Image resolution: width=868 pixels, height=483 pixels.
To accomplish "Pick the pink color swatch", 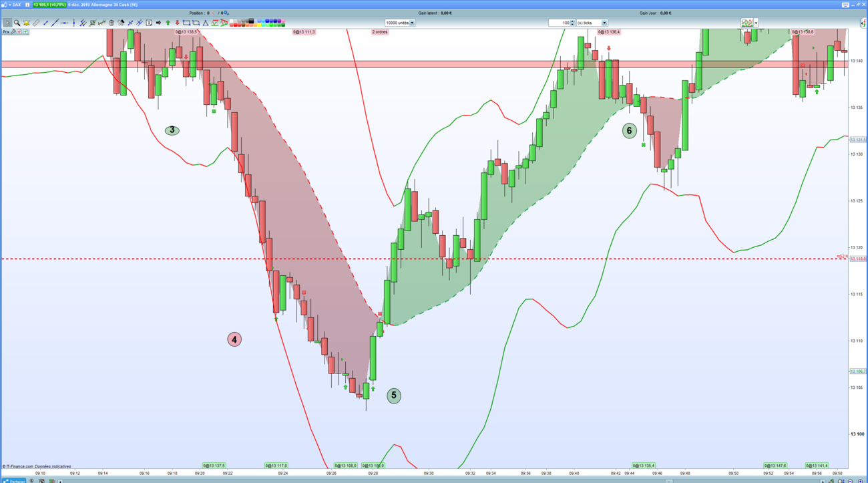I will [x=283, y=21].
